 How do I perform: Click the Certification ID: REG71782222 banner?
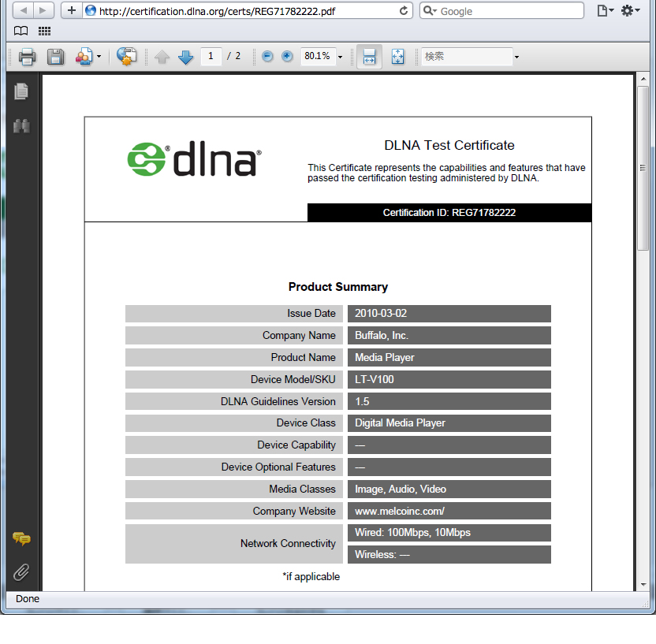click(449, 213)
